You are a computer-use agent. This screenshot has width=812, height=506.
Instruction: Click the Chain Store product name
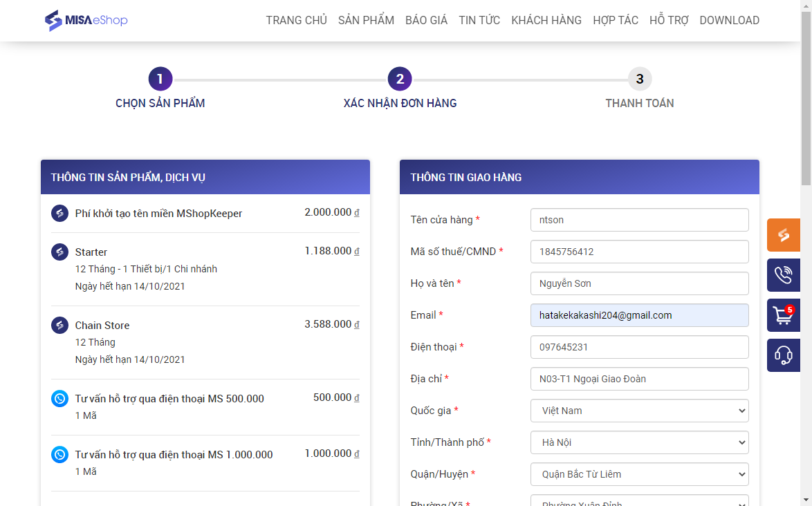coord(102,326)
